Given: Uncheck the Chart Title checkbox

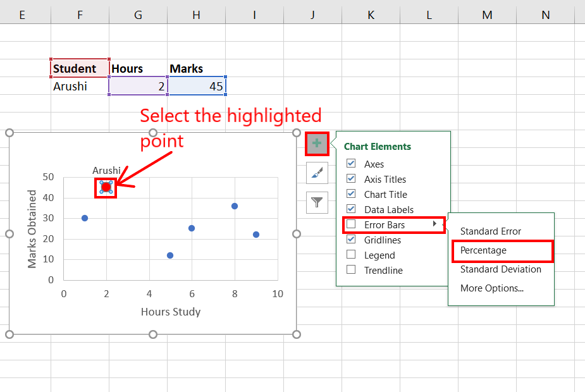Looking at the screenshot, I should (x=351, y=193).
